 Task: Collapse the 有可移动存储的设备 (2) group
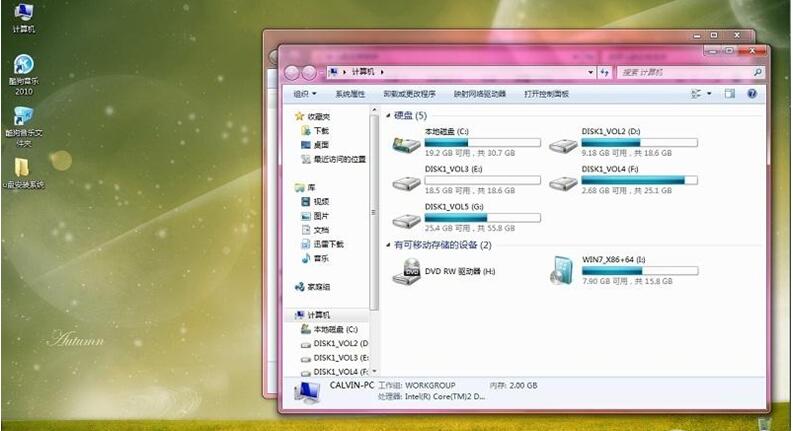[388, 245]
